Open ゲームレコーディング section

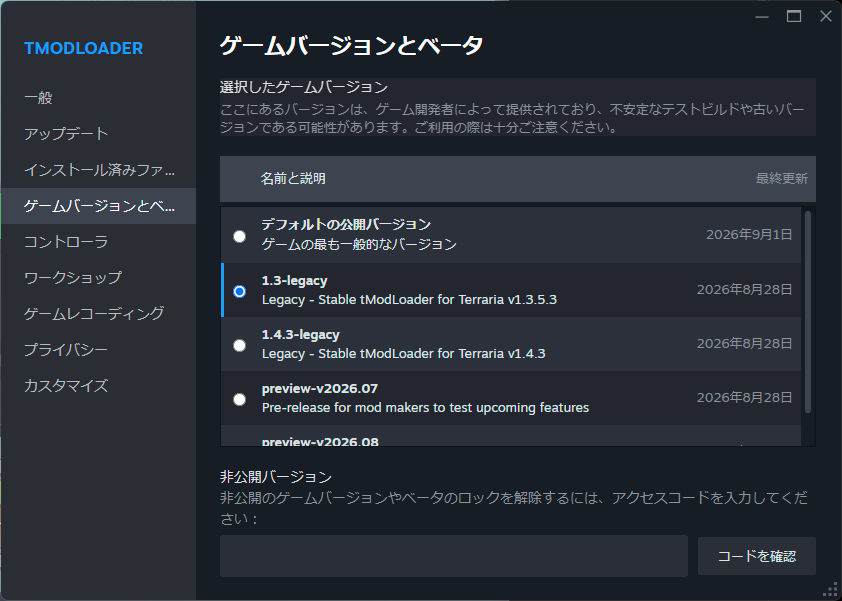point(94,314)
